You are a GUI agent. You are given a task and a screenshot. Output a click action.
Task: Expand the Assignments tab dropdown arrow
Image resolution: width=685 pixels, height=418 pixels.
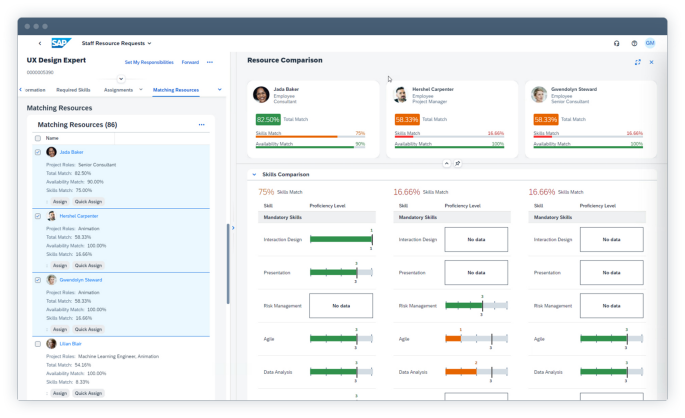point(140,90)
